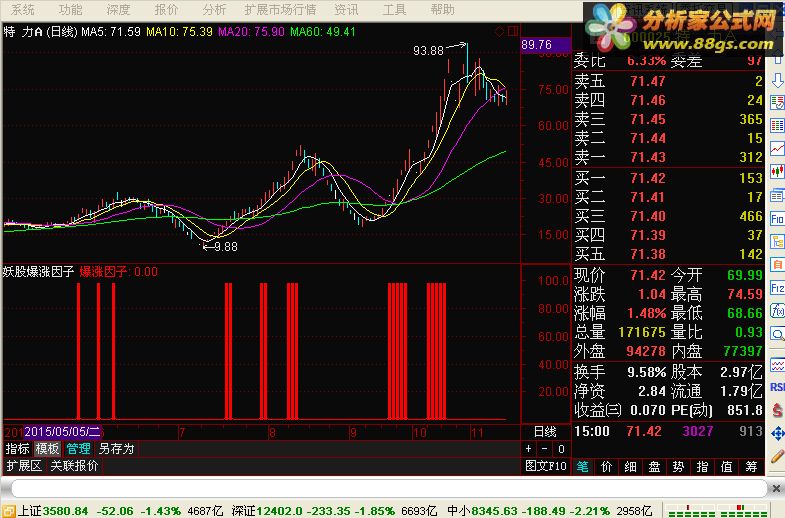
Task: Click the 妖股爆涨因子 indicator title
Action: [39, 272]
